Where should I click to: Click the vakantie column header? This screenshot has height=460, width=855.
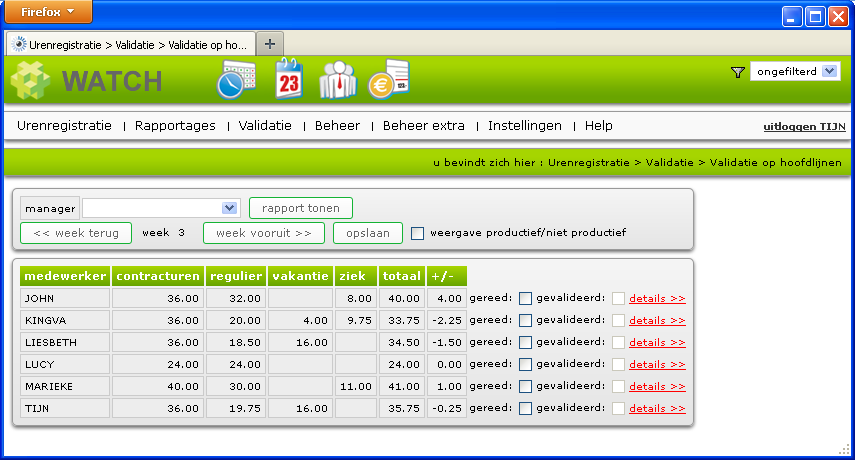tap(300, 276)
